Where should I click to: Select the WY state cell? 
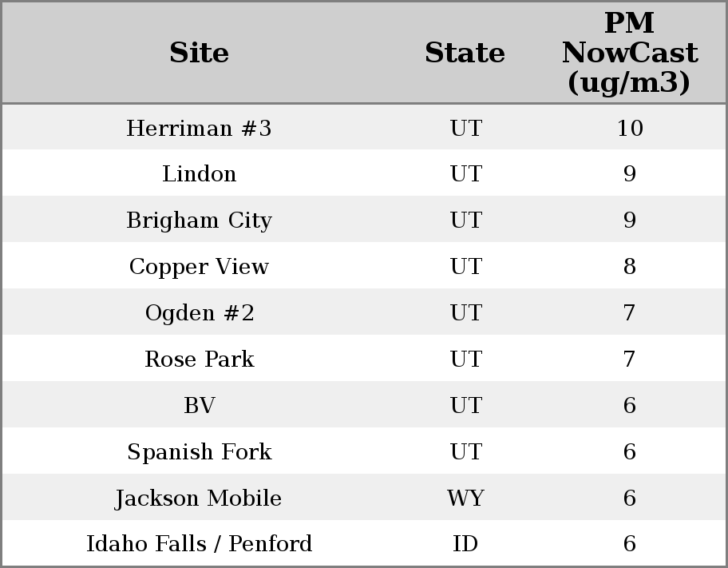click(465, 498)
